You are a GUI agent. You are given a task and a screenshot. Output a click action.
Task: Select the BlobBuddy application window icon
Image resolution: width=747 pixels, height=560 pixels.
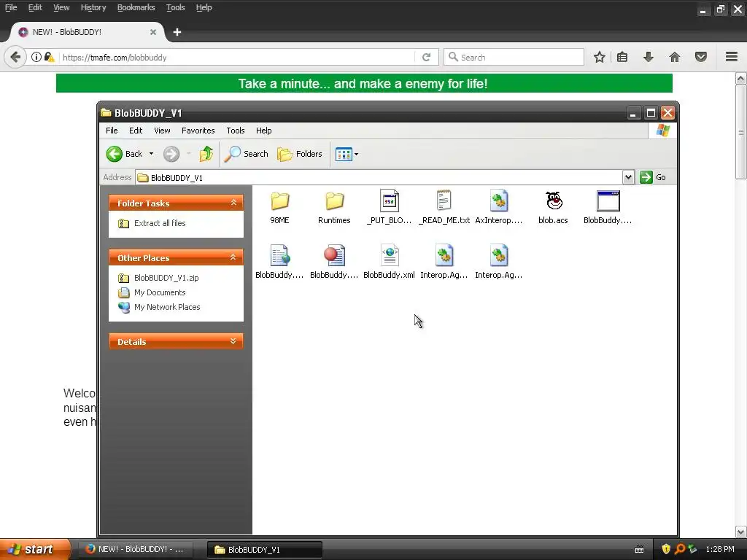[x=608, y=201]
